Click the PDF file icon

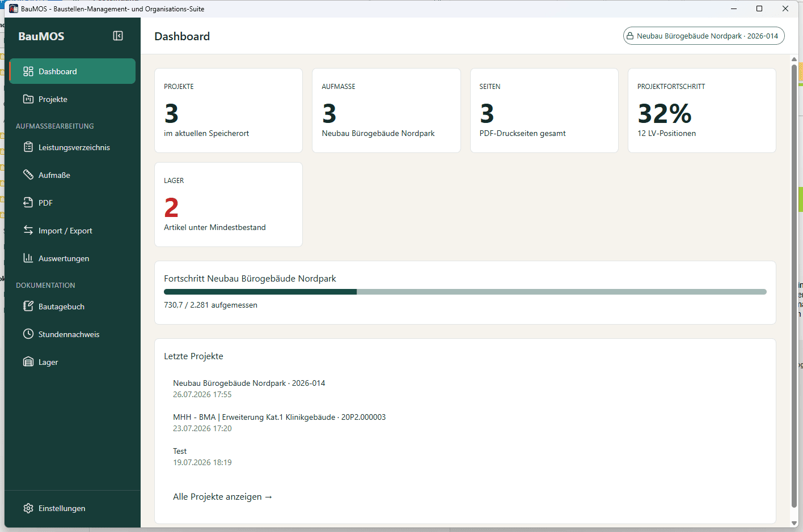[x=28, y=203]
